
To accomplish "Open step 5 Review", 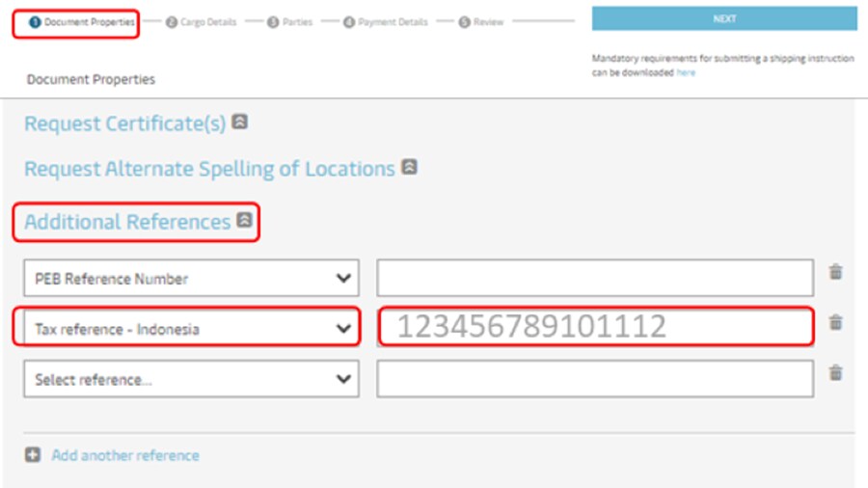I will [x=480, y=22].
